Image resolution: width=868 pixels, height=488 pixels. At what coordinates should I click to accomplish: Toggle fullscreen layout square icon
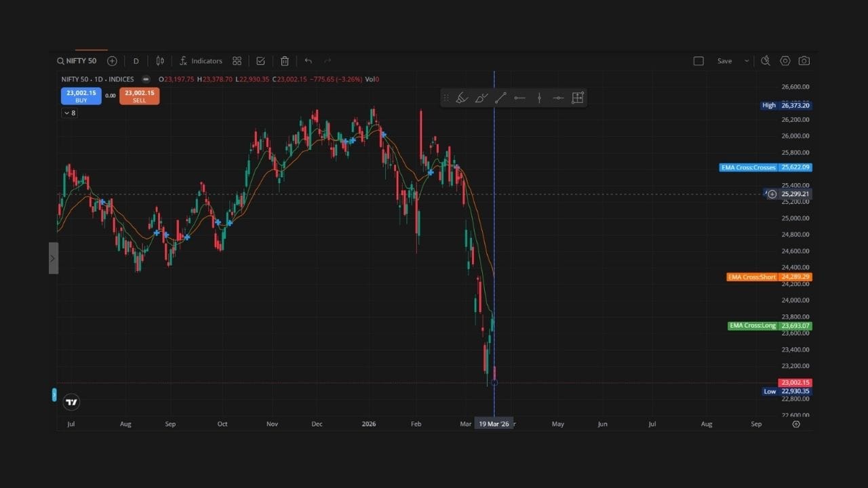pos(698,61)
